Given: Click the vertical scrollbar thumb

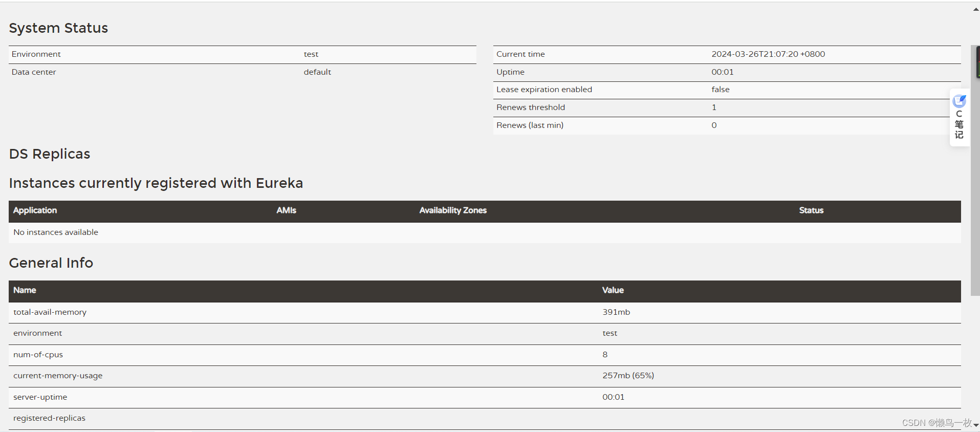Looking at the screenshot, I should point(975,170).
